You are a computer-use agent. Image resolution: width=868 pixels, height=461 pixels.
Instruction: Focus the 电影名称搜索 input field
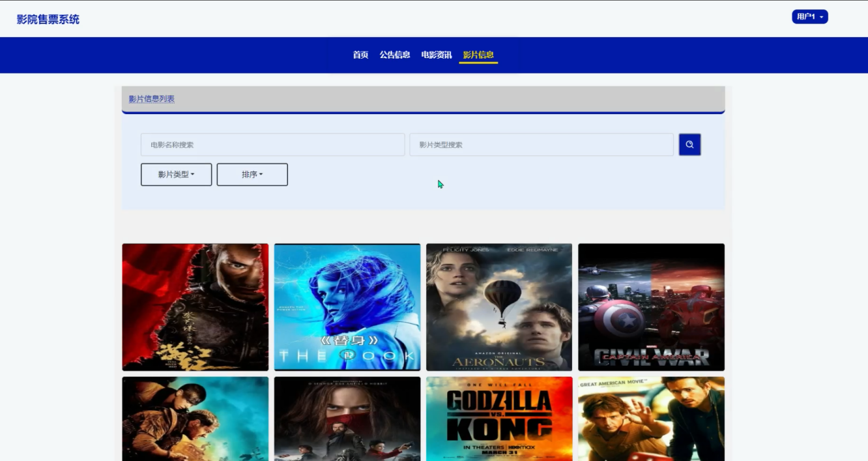pos(272,145)
